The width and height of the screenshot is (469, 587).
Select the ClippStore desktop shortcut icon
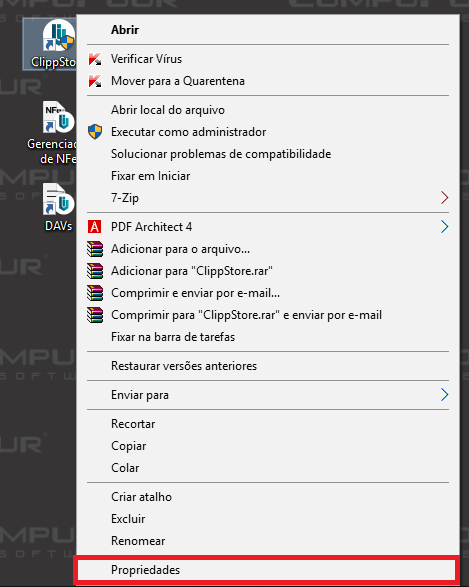pos(59,36)
